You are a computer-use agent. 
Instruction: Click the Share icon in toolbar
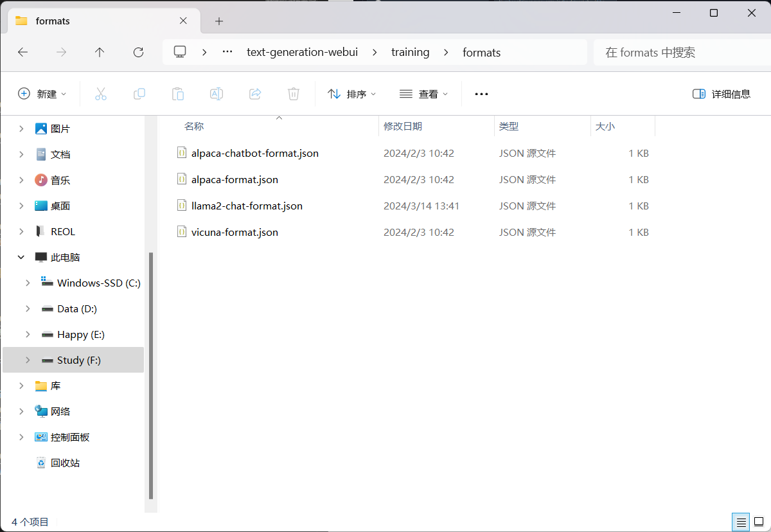255,94
